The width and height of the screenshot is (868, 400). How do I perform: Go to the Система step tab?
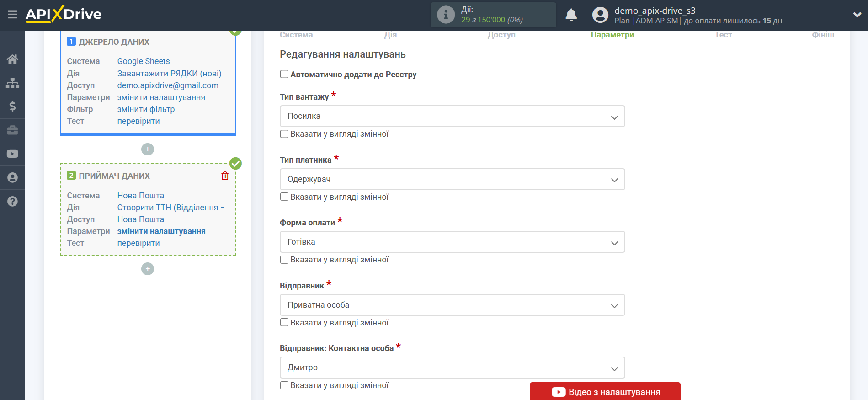296,35
